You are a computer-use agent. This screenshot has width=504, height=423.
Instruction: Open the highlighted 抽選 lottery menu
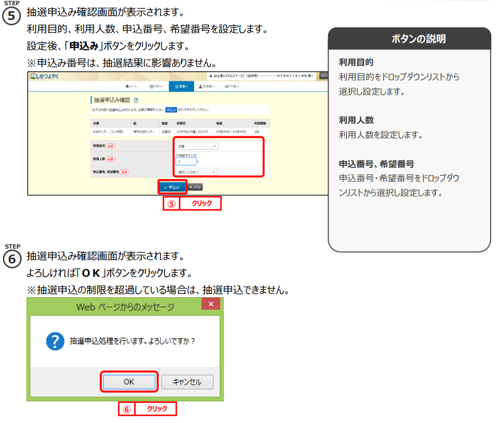pos(181,86)
